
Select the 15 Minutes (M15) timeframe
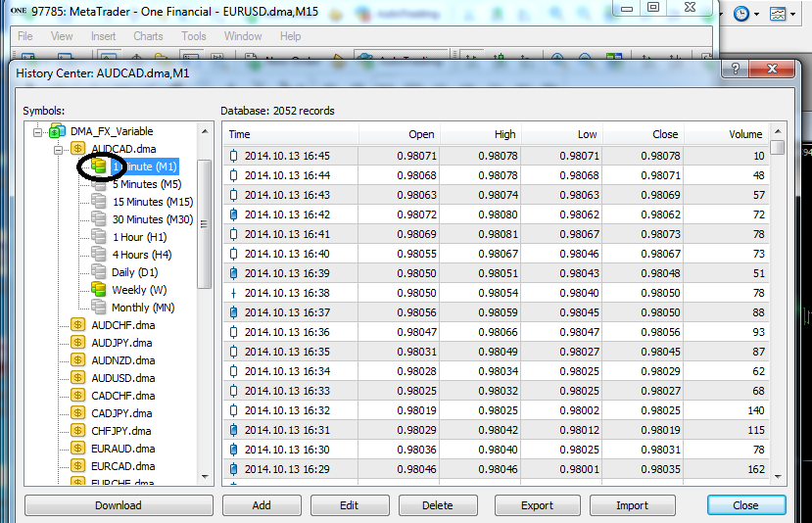click(x=152, y=202)
